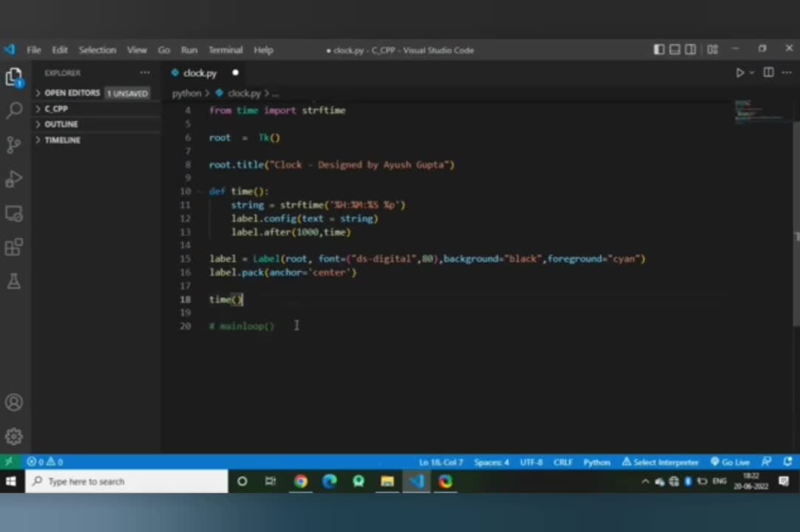Open the Manage gear icon
Screen dimensions: 800x532
[14, 437]
